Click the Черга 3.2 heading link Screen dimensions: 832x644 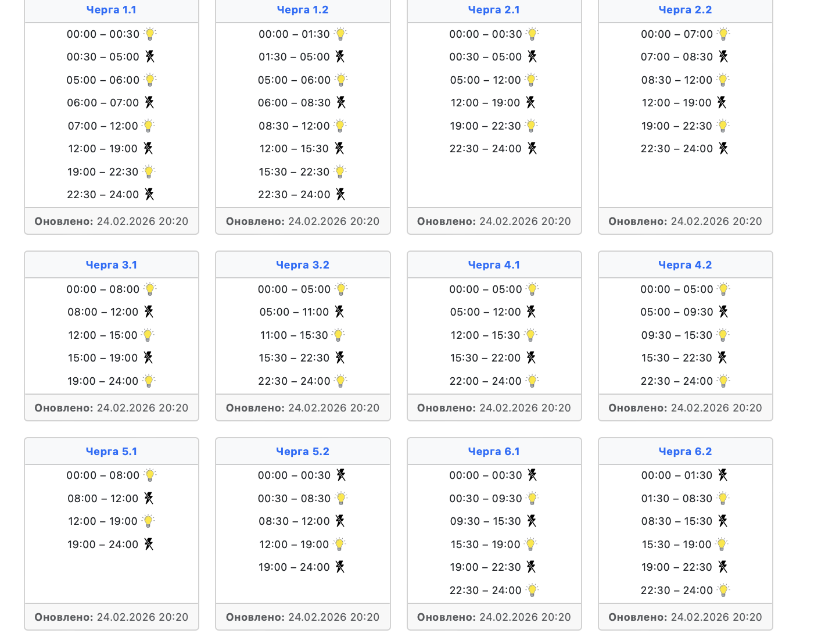pos(302,265)
